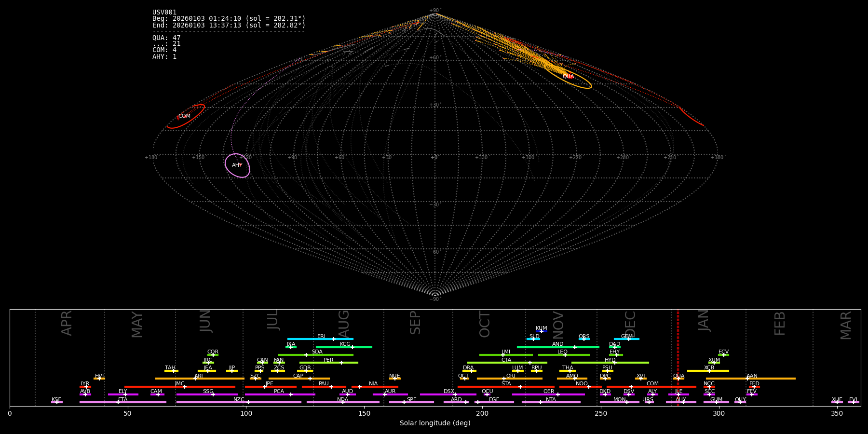Click the KUM shower peak marker
This screenshot has width=868, height=434.
pyautogui.click(x=542, y=331)
